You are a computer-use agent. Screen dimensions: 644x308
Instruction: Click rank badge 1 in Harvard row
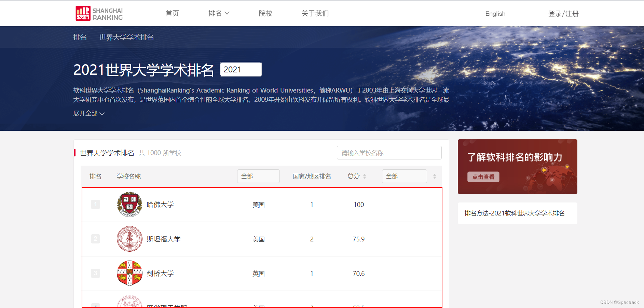click(x=95, y=205)
